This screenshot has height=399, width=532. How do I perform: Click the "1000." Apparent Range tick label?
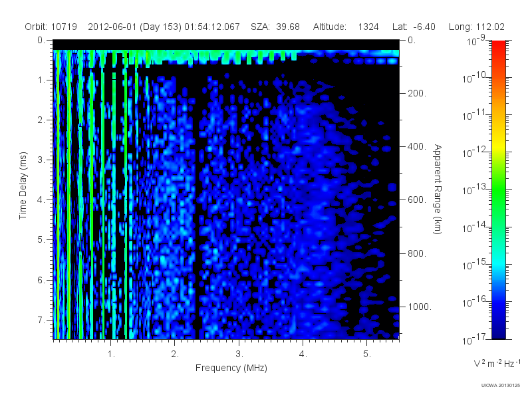(420, 307)
